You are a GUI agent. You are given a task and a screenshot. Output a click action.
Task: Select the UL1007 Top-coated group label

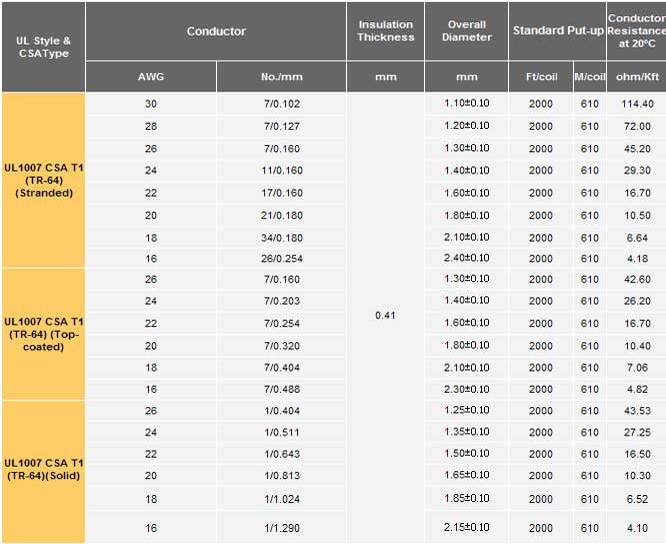click(43, 334)
